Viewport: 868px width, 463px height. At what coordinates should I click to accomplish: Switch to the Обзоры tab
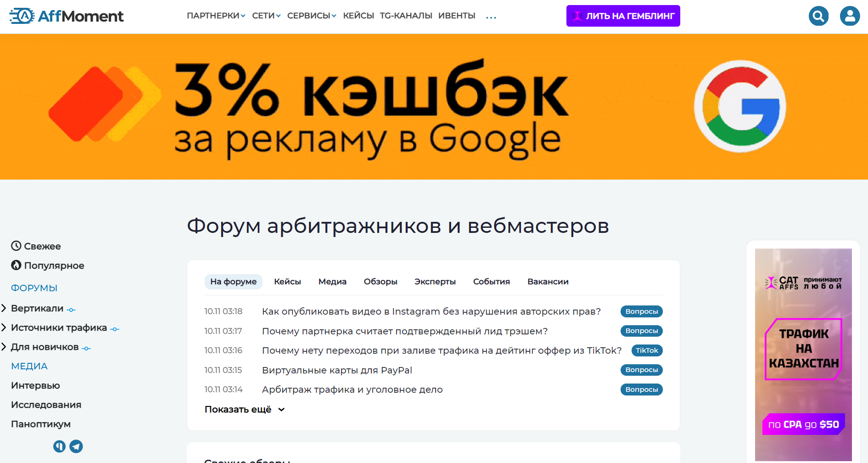point(381,282)
